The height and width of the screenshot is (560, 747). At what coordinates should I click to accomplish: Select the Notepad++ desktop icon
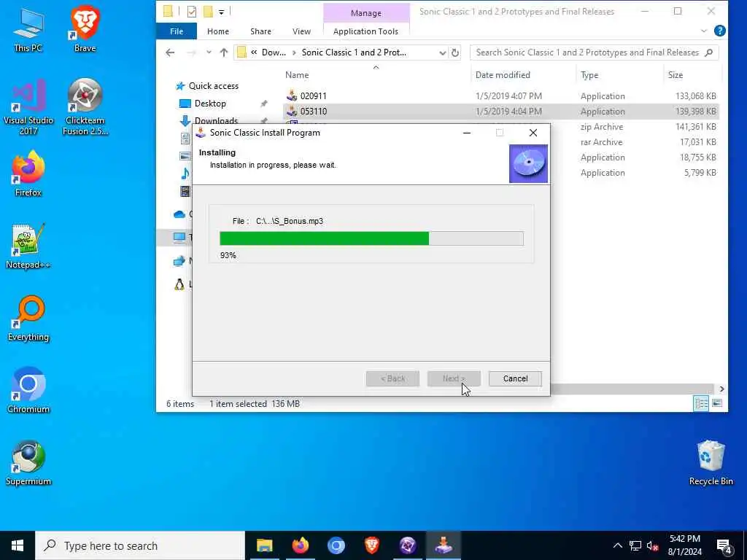coord(28,246)
